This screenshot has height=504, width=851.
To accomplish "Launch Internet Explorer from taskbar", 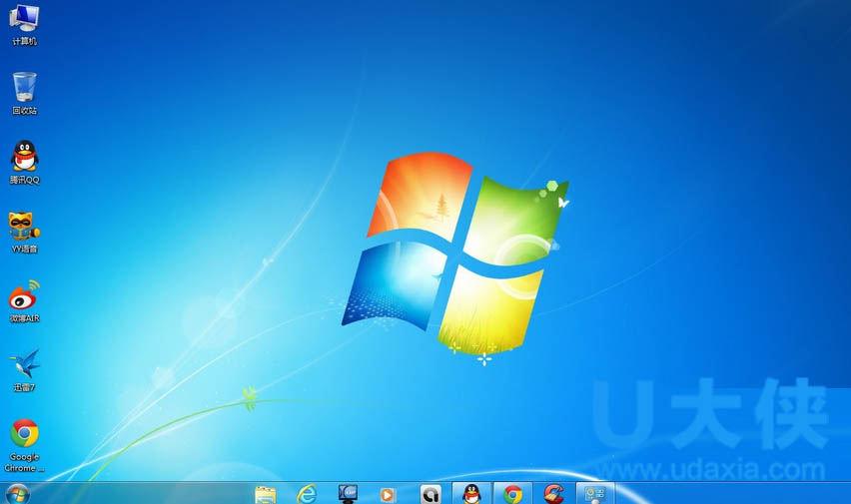I will (307, 494).
